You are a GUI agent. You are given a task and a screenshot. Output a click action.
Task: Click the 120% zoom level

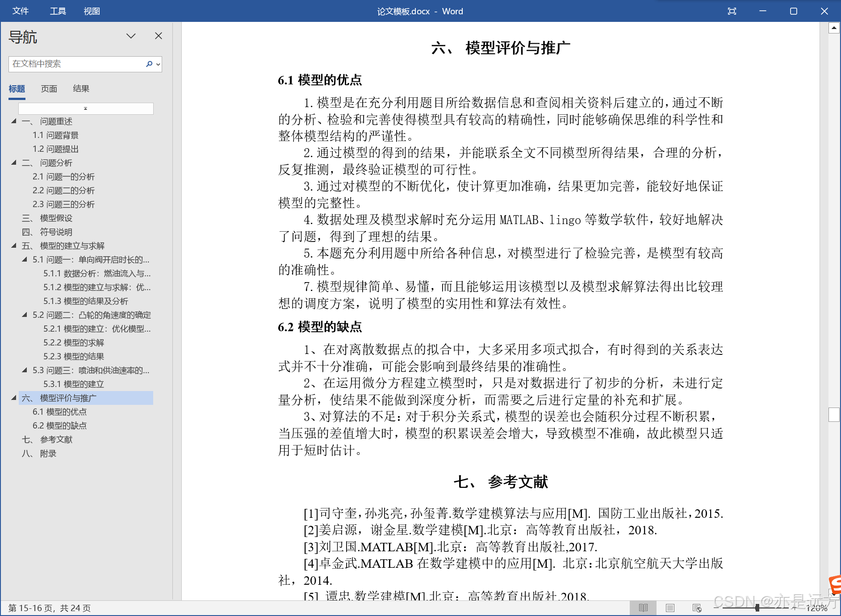[x=817, y=608]
